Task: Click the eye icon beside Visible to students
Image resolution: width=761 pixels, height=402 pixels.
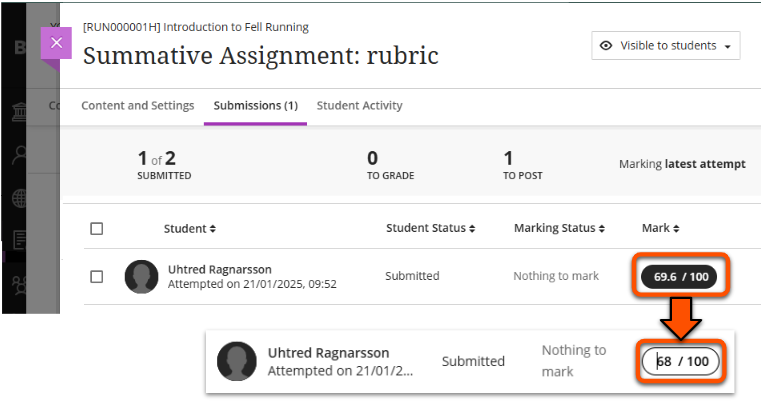Action: click(x=607, y=46)
